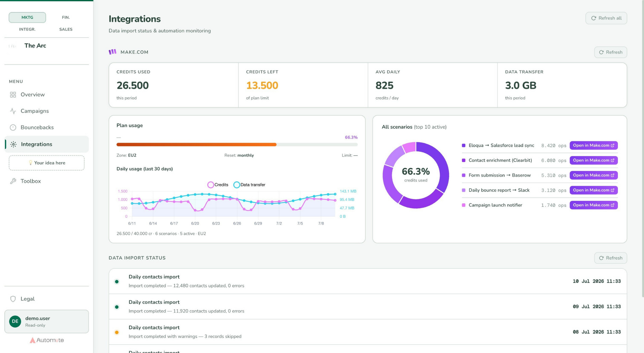This screenshot has width=644, height=353.
Task: Open Campaign launch notifier in Make.com
Action: [593, 205]
